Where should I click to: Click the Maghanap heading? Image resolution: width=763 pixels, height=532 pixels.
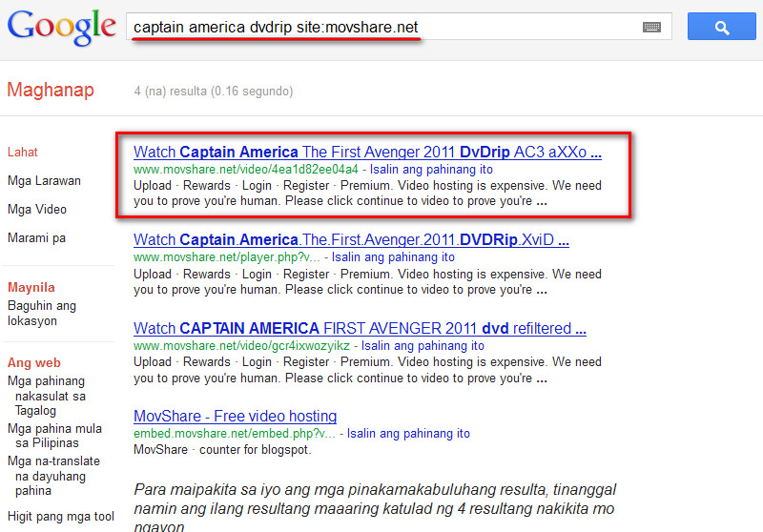51,90
